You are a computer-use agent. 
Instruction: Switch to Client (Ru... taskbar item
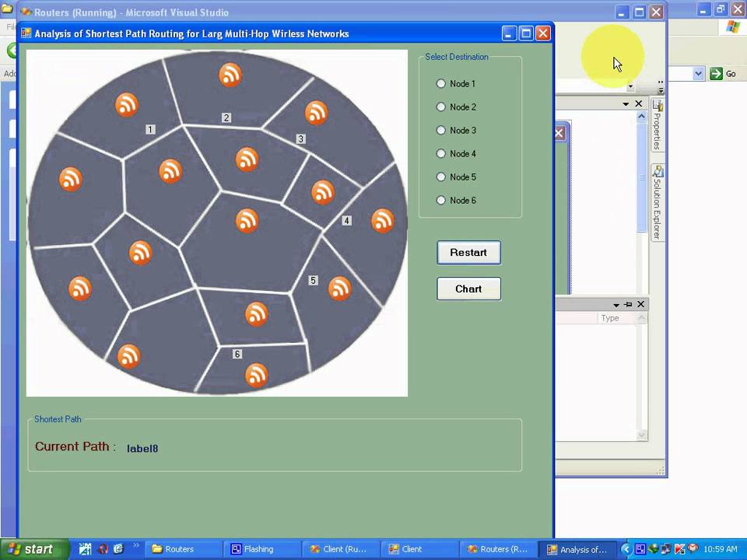(342, 550)
